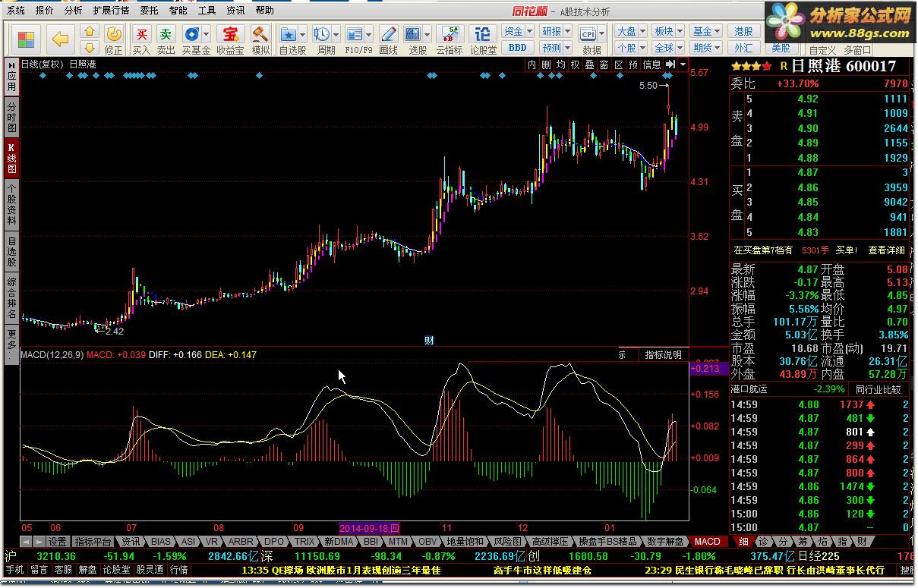
Task: Toggle the 预 forecast option
Action: click(x=633, y=65)
